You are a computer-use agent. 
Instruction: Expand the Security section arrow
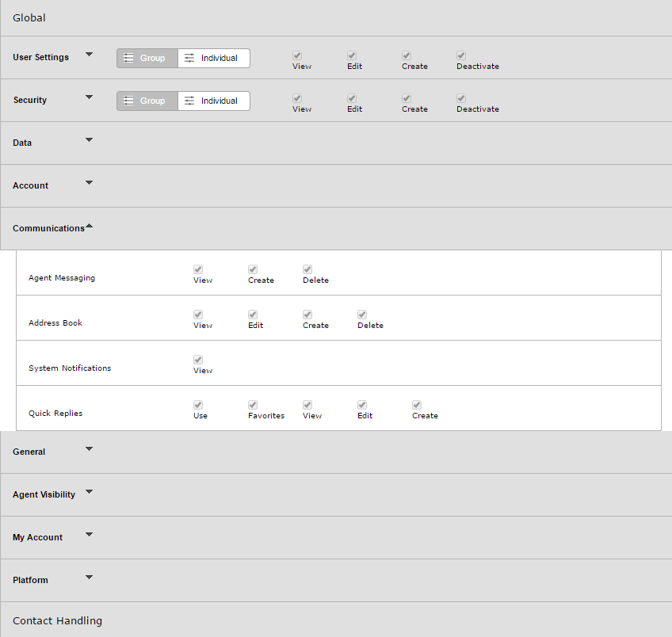click(x=89, y=97)
